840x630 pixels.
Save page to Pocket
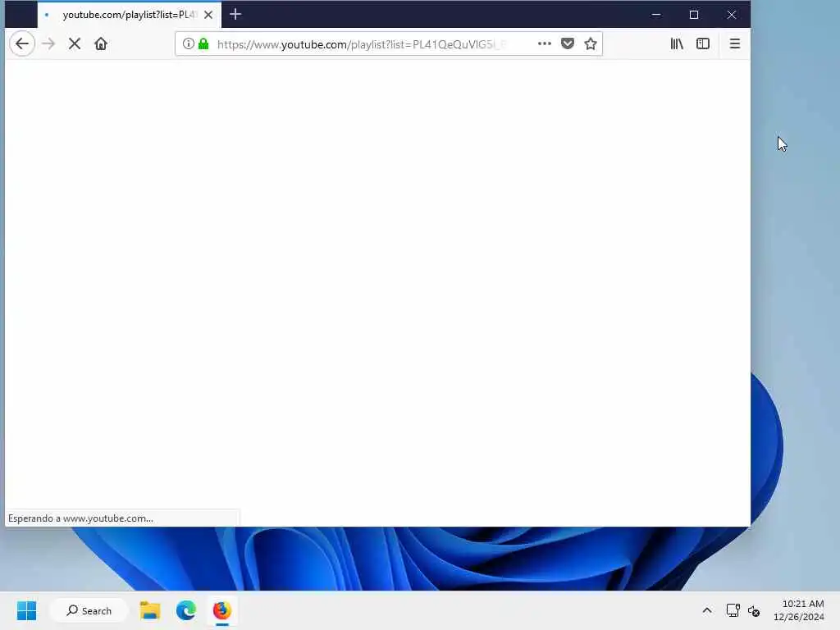coord(568,44)
